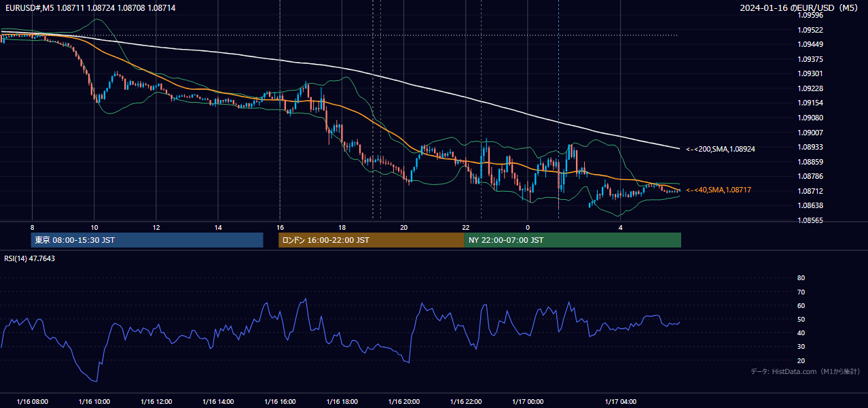Click the RSI 40 level label
Viewport: 868px width, 408px height.
[801, 333]
